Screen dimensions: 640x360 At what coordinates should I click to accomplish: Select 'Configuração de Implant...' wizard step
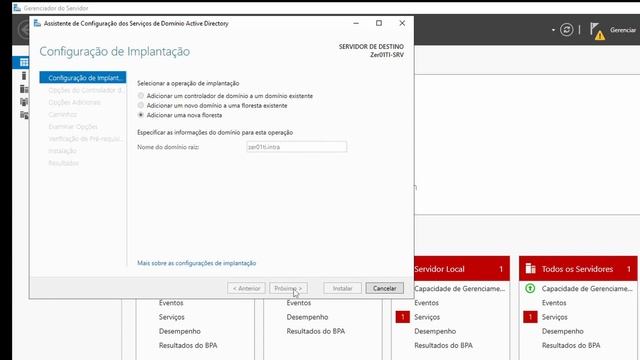click(83, 78)
